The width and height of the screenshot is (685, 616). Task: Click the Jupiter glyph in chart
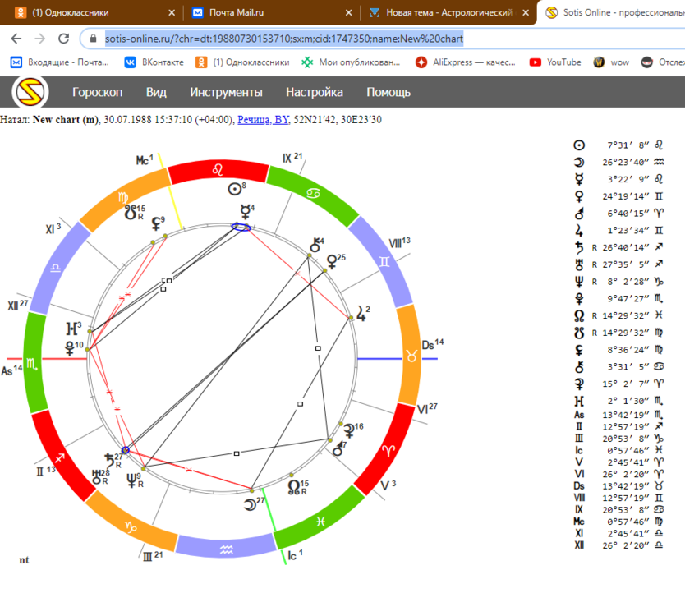[361, 314]
